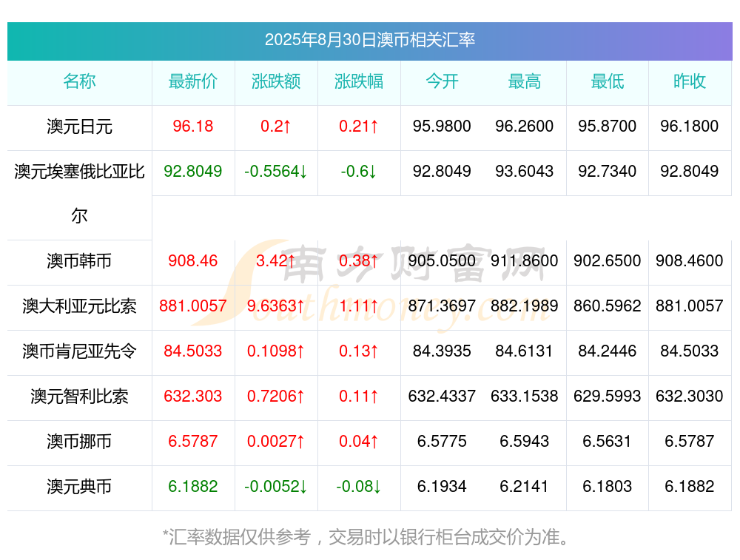Select the 最低 column header

(x=608, y=81)
